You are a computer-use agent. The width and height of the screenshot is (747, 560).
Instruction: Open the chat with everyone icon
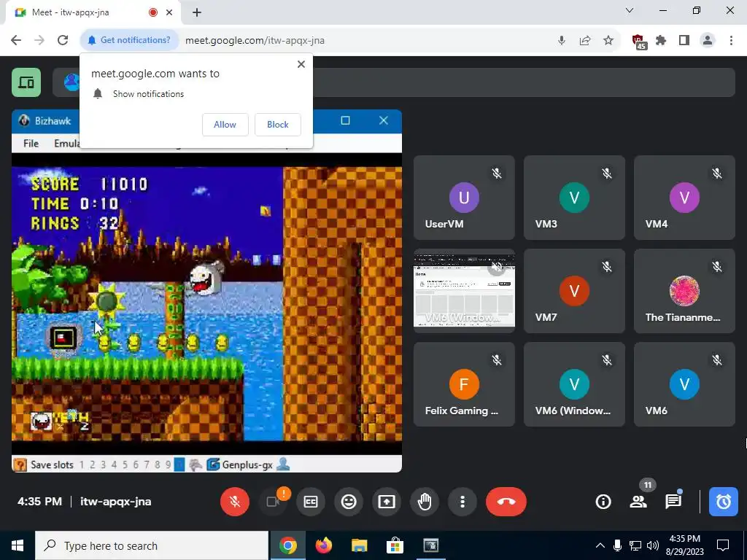673,502
